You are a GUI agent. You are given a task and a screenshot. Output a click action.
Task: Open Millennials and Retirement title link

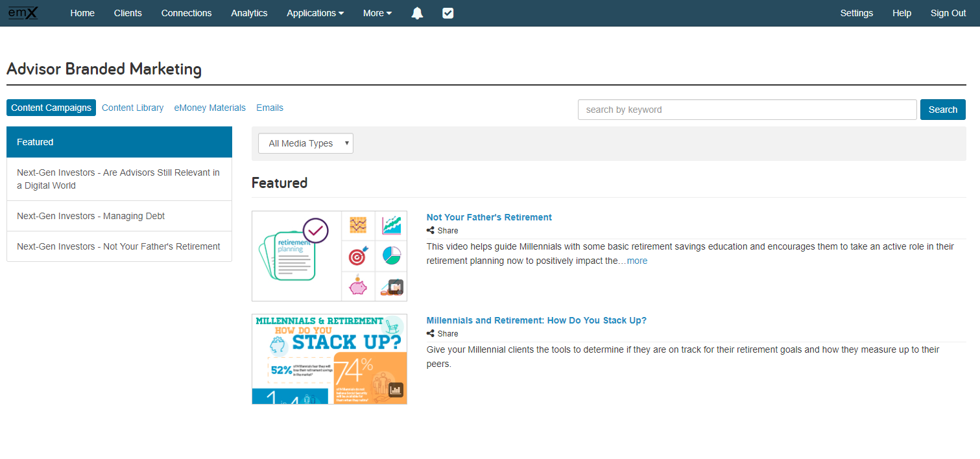tap(536, 320)
